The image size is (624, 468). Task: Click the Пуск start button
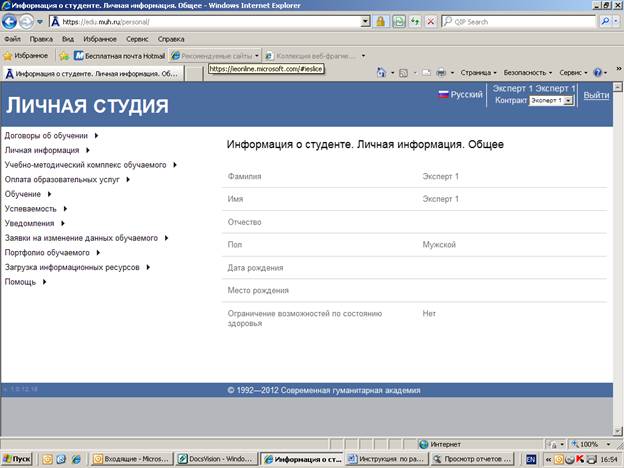click(x=17, y=459)
